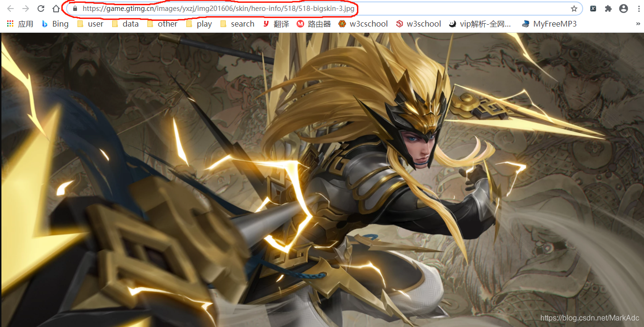Open the vip解析 bookmark
This screenshot has width=644, height=327.
click(480, 24)
